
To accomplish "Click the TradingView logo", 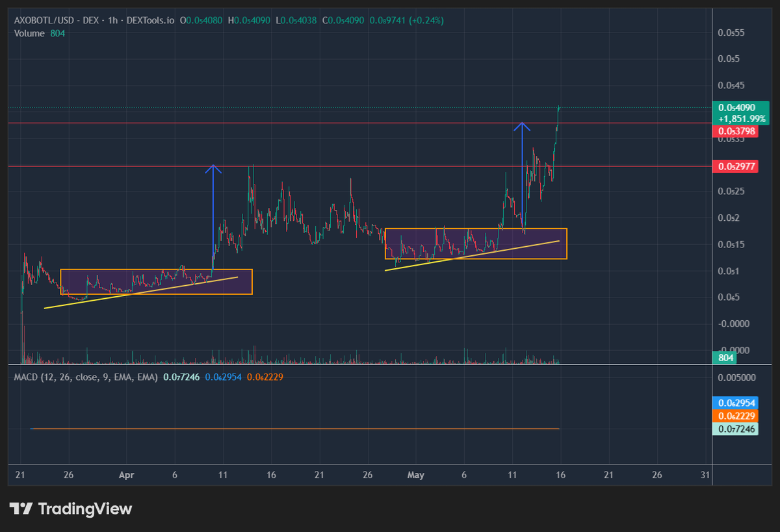I will tap(70, 509).
